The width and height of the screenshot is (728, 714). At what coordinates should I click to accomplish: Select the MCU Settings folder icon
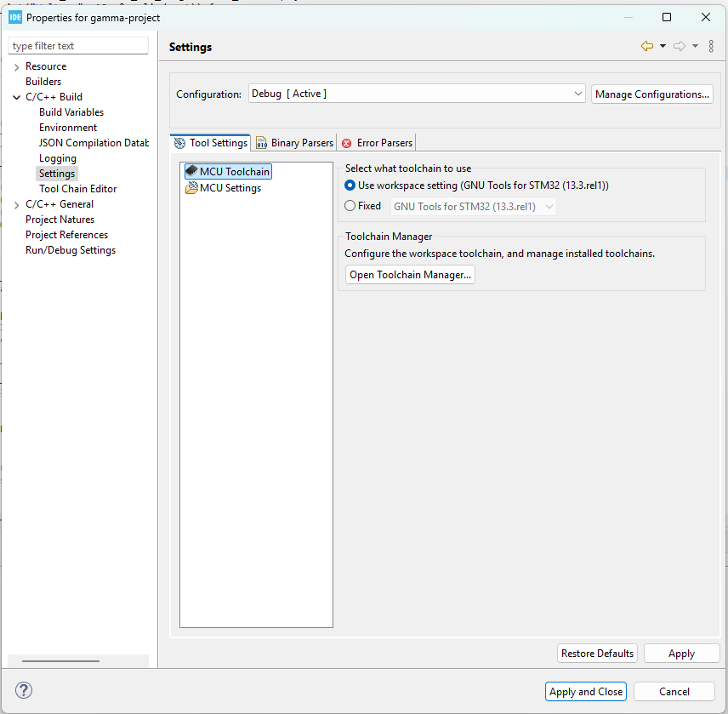(191, 188)
